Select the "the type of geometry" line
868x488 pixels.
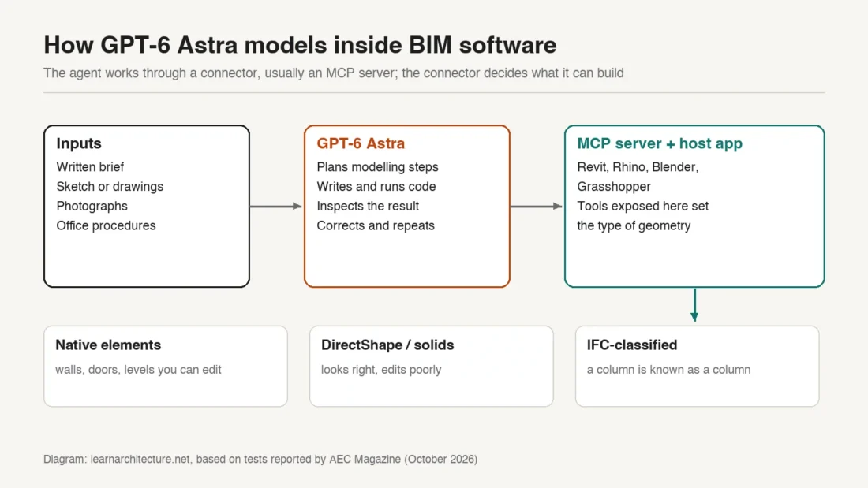[x=634, y=225]
